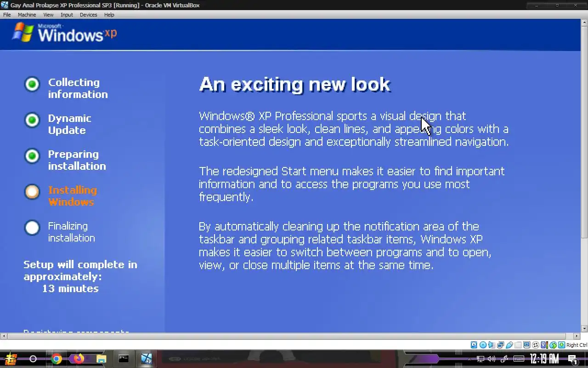Click the 'Preparing installation' step indicator
The height and width of the screenshot is (368, 588).
(32, 156)
